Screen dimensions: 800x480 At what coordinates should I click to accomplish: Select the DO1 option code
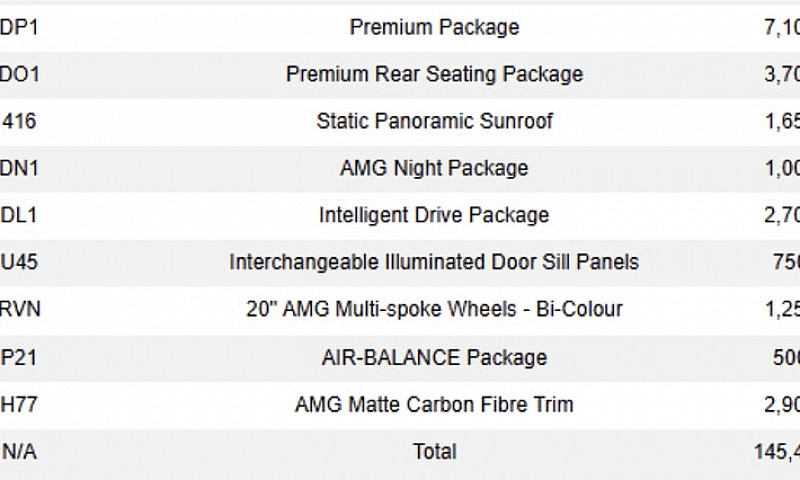[x=19, y=74]
